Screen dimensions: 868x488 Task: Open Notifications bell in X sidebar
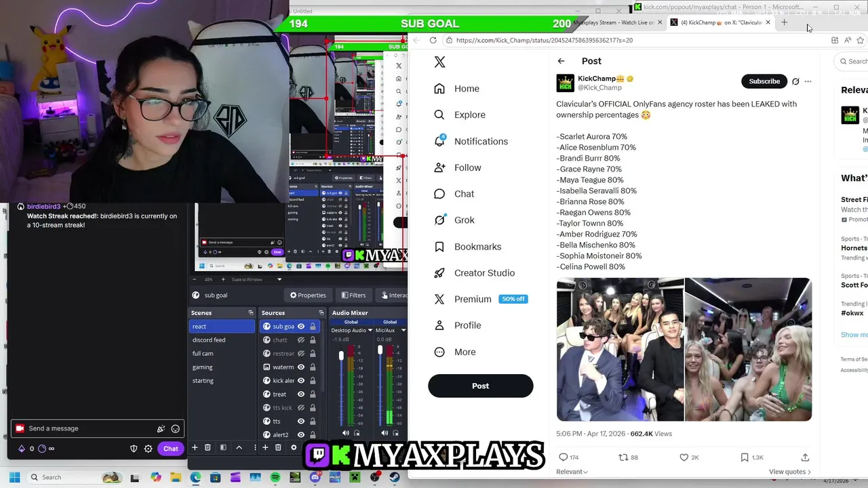pyautogui.click(x=439, y=141)
